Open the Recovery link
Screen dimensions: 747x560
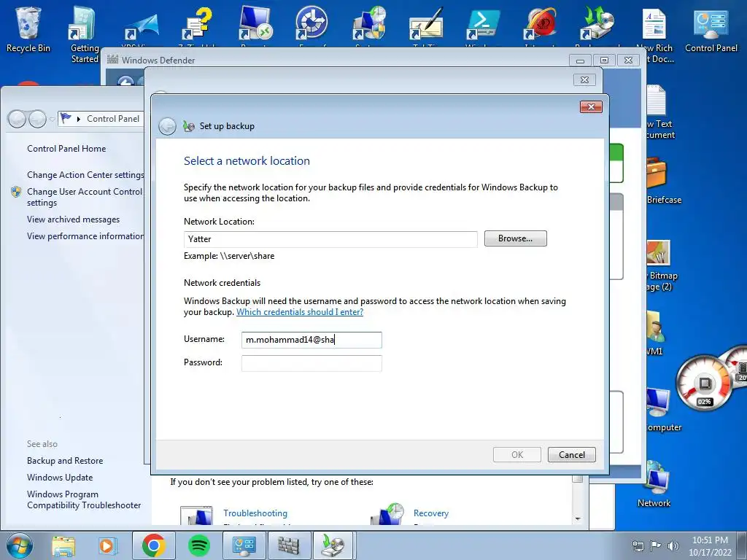click(431, 513)
